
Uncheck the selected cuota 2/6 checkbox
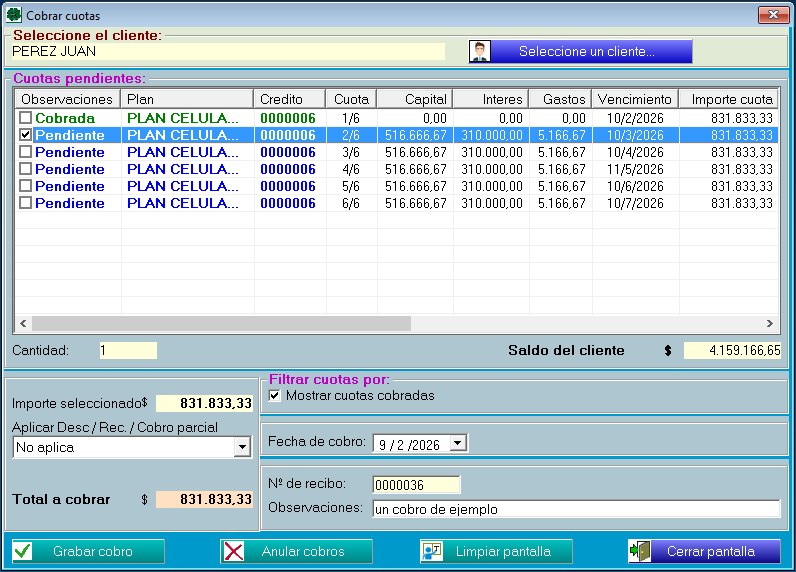pyautogui.click(x=26, y=135)
